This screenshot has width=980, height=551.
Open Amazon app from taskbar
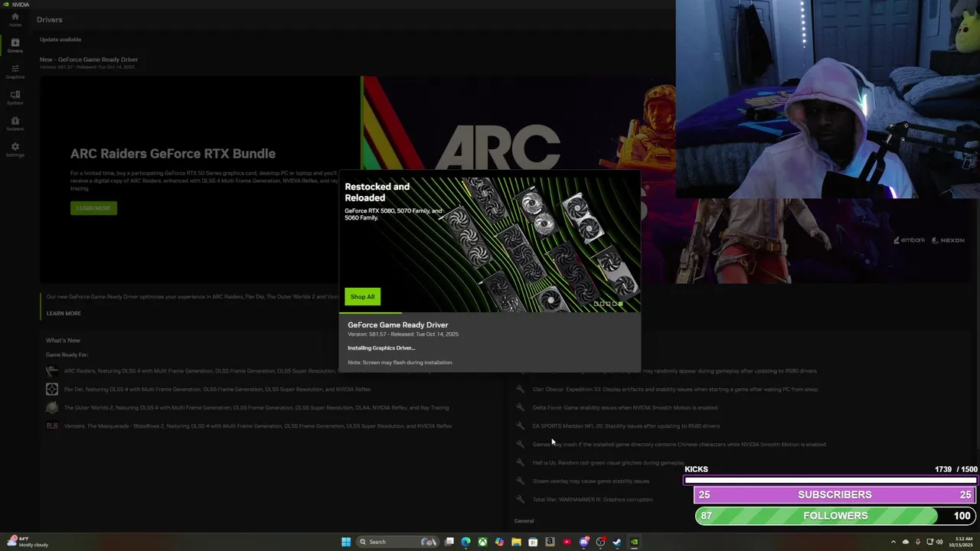pos(550,542)
